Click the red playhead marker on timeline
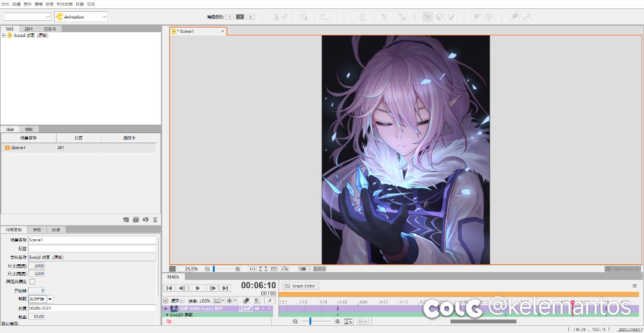The image size is (644, 333). tap(572, 303)
